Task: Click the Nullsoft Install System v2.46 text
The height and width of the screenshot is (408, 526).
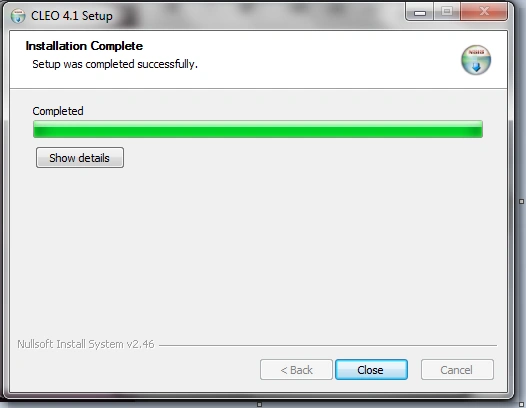Action: [x=86, y=344]
